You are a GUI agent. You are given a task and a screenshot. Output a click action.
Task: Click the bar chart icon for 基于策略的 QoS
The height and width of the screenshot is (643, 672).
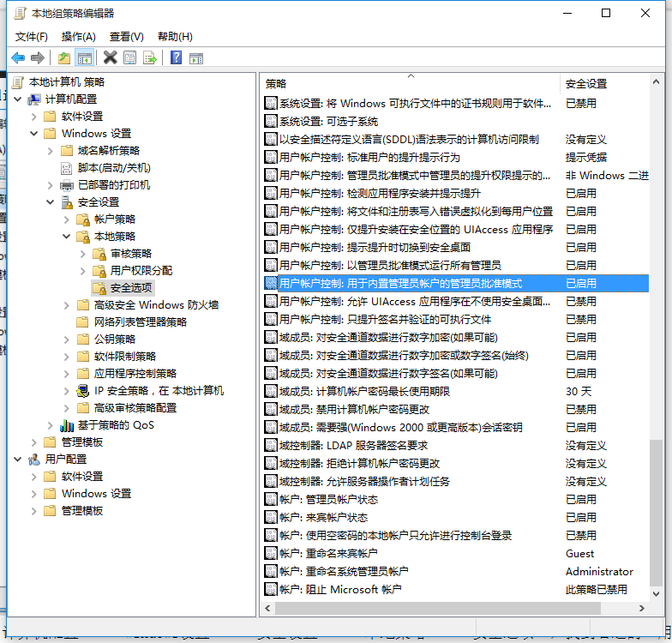point(67,425)
